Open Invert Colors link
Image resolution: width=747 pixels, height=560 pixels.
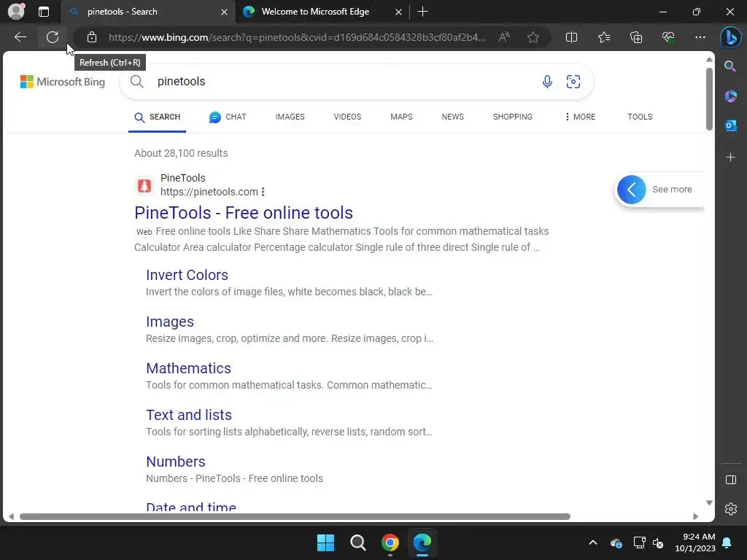click(187, 275)
